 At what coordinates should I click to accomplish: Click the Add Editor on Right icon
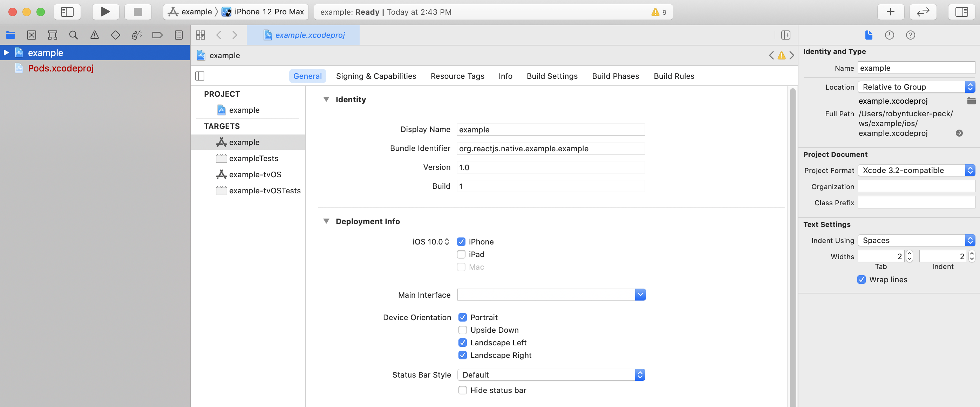pyautogui.click(x=785, y=35)
